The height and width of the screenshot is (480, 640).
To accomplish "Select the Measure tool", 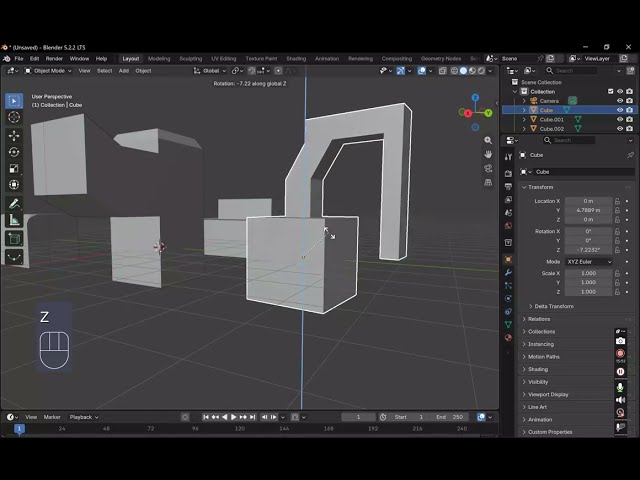I will [x=14, y=220].
